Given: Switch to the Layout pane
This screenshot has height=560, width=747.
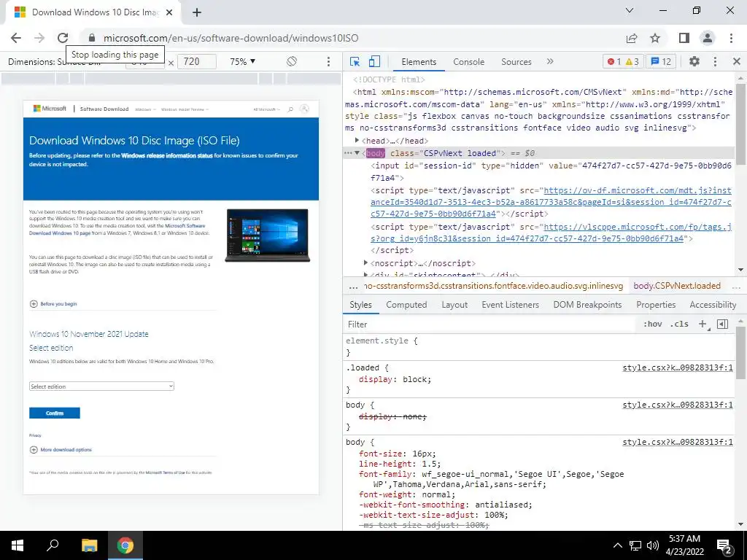Looking at the screenshot, I should (454, 305).
